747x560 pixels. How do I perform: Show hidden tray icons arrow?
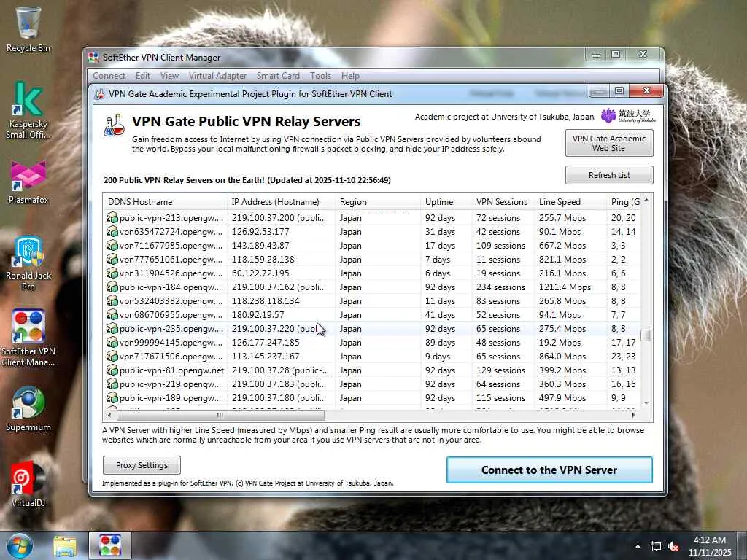click(x=638, y=546)
